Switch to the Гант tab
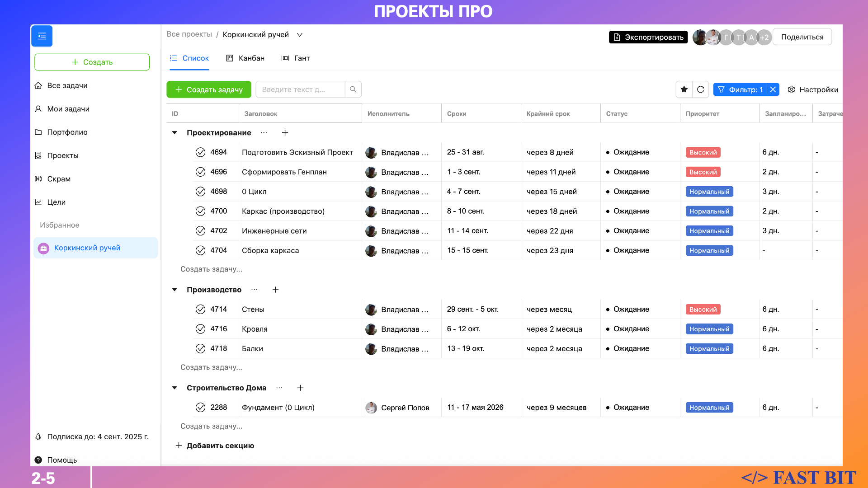 click(296, 58)
